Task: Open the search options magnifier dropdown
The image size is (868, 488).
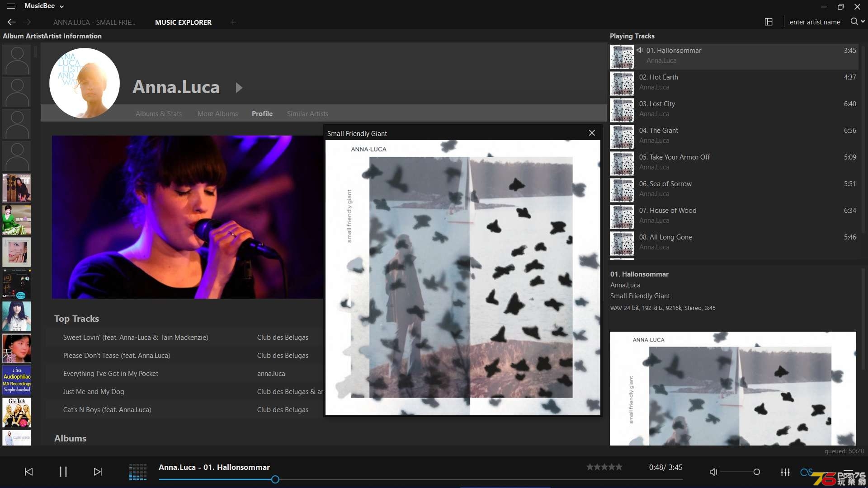Action: pos(858,21)
